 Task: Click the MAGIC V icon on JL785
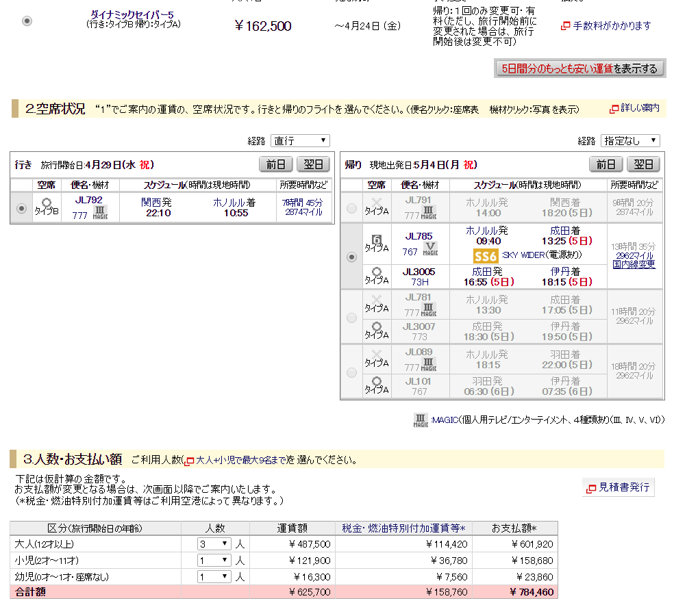(430, 248)
